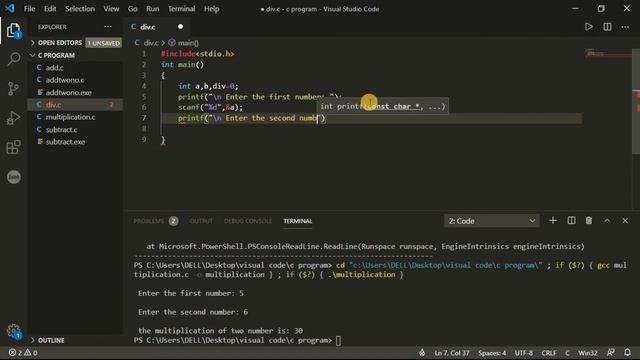Image resolution: width=640 pixels, height=360 pixels.
Task: Open the Go menu
Action: pos(133,9)
